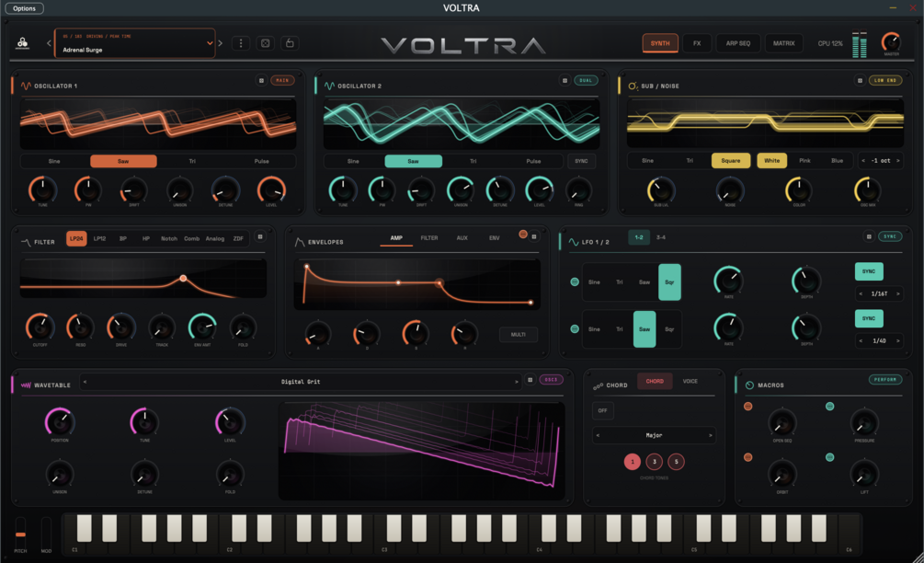The height and width of the screenshot is (563, 924).
Task: Select the Comb filter type
Action: pos(191,239)
